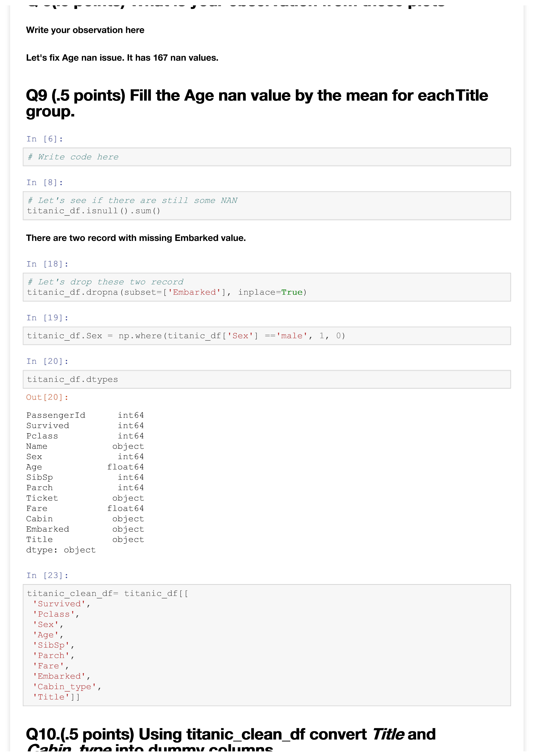
Task: Click the np.where Sex conversion cell
Action: (x=267, y=336)
